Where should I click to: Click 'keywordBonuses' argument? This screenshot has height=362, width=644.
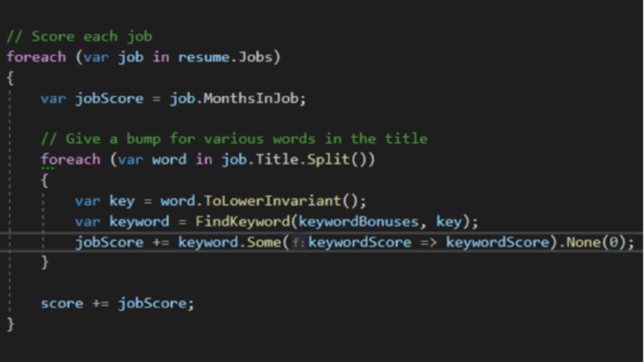pos(359,222)
